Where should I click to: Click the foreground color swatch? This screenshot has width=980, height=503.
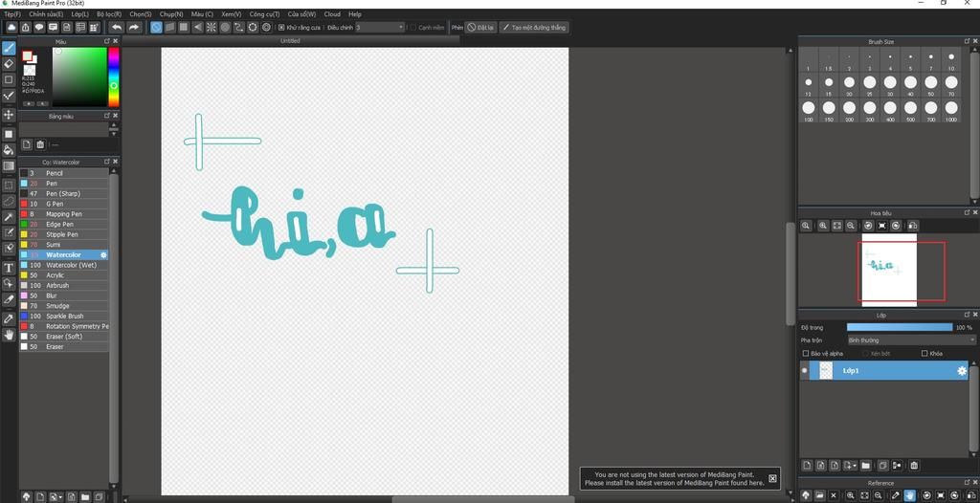(28, 55)
